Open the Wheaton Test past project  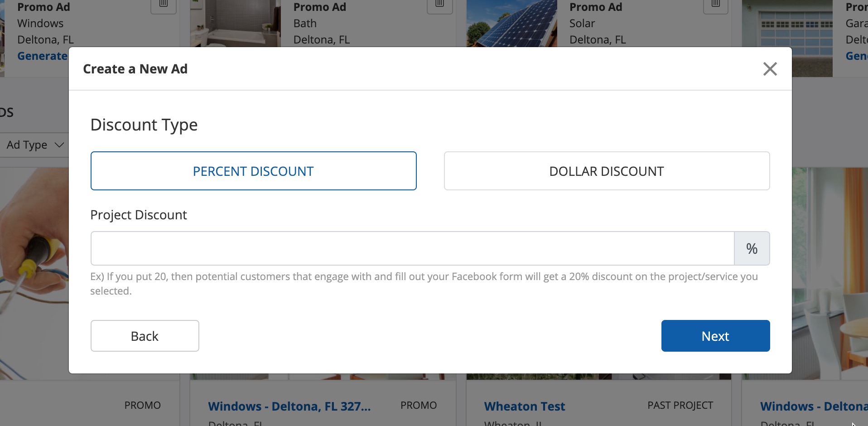524,406
